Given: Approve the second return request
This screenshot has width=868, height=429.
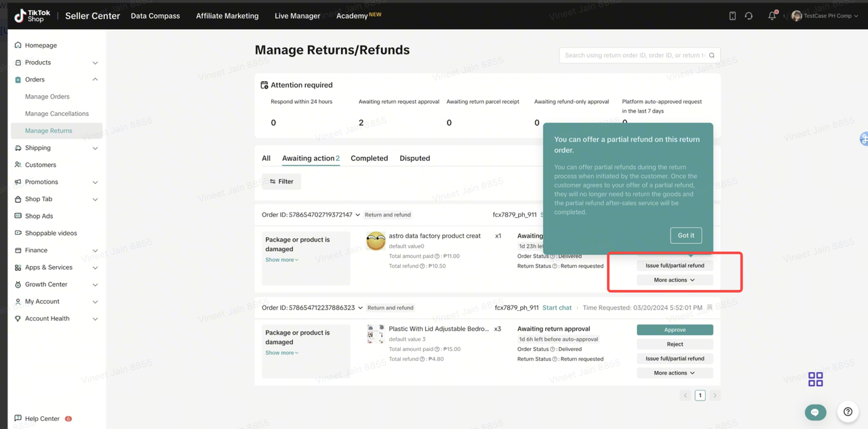Looking at the screenshot, I should (674, 330).
